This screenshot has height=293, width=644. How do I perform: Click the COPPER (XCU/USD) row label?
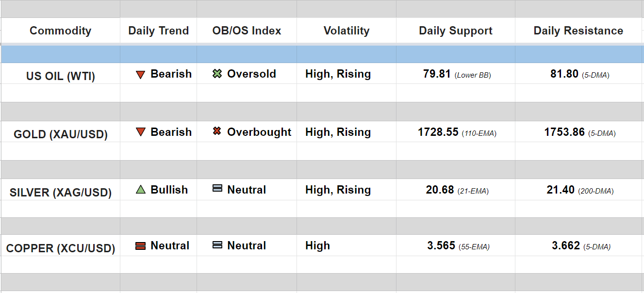point(61,248)
